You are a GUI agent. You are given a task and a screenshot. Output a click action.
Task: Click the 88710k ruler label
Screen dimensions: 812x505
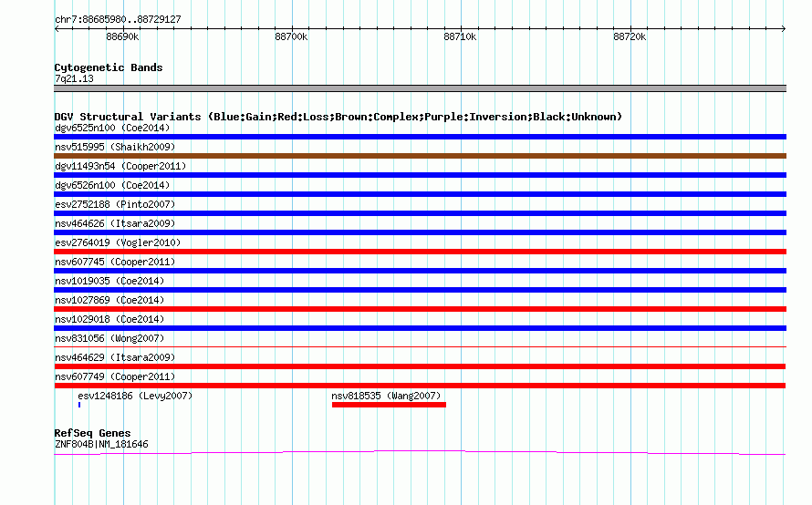point(460,36)
